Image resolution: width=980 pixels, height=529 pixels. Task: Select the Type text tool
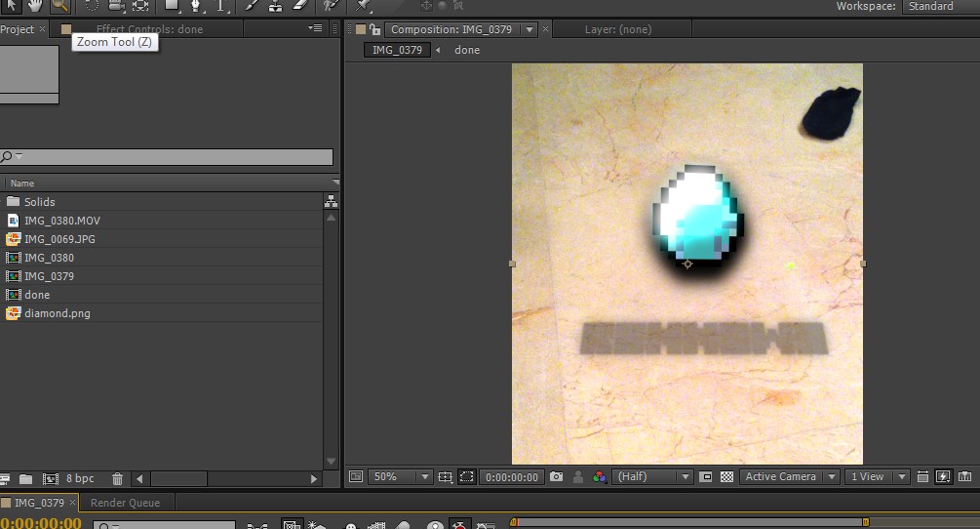click(220, 6)
